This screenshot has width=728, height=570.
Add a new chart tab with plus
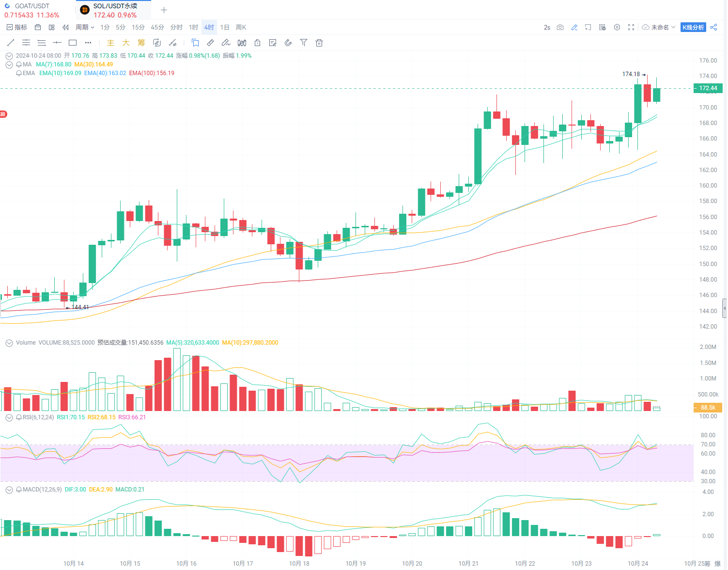click(x=164, y=10)
